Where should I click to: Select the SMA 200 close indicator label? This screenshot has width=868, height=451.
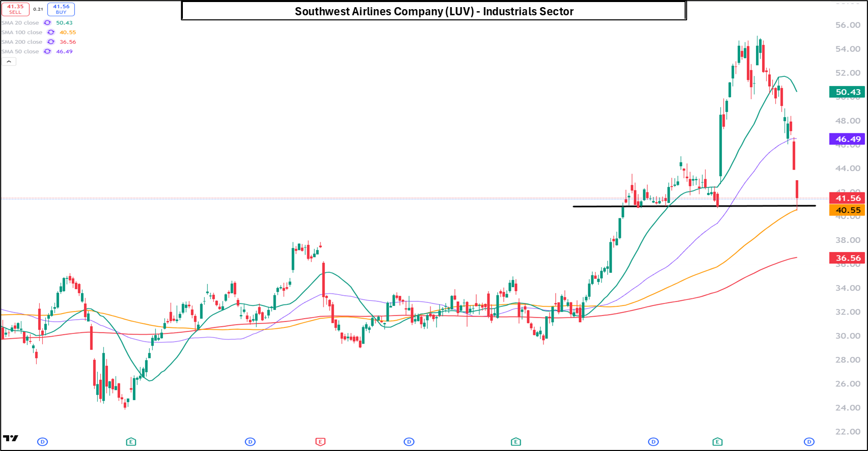[x=22, y=42]
